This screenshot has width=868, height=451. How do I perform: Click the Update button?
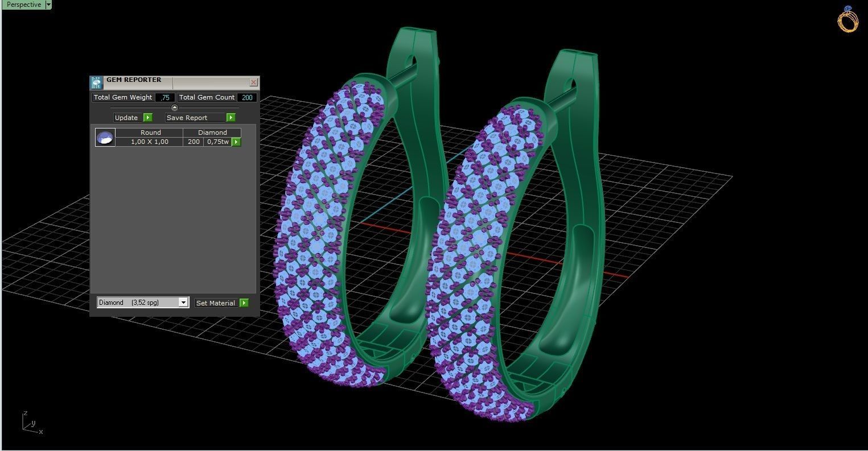point(128,118)
